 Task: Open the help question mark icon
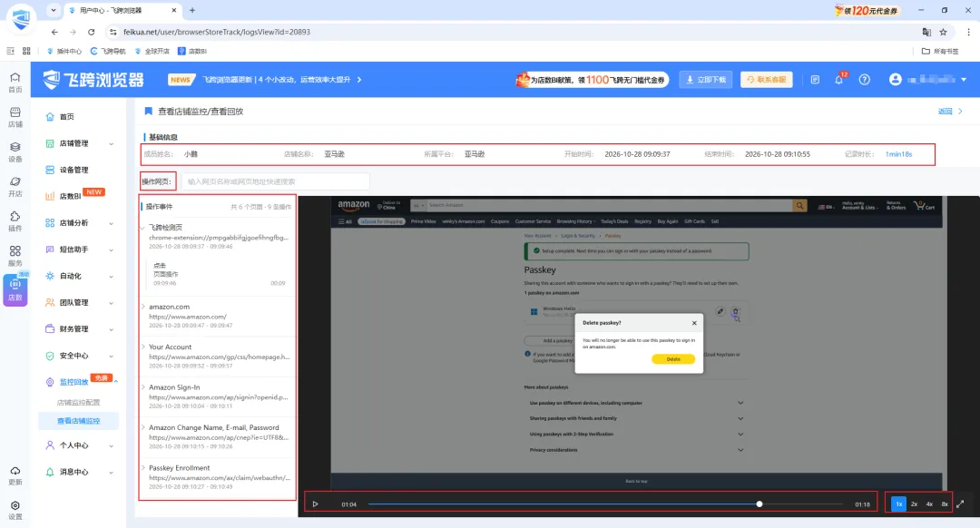click(865, 79)
